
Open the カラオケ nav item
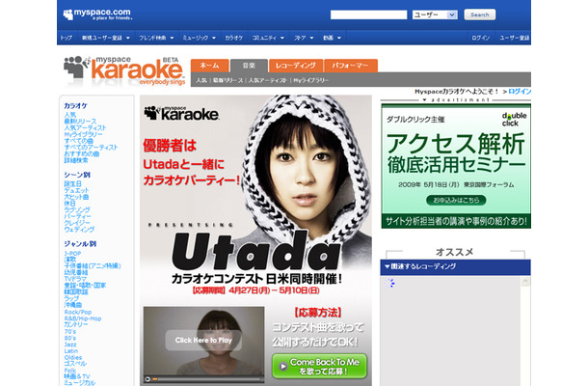(233, 38)
